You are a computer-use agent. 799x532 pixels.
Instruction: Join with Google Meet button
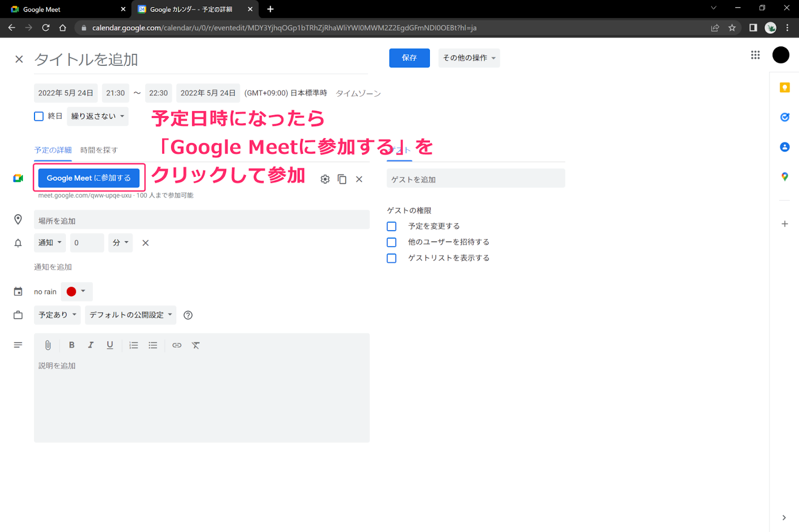click(89, 178)
